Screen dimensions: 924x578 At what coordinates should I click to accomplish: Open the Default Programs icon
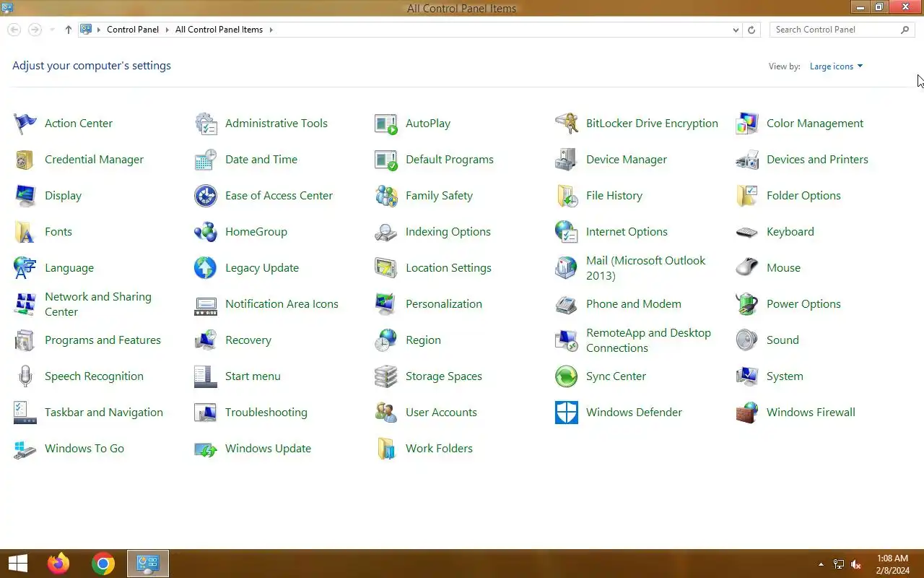coord(386,160)
